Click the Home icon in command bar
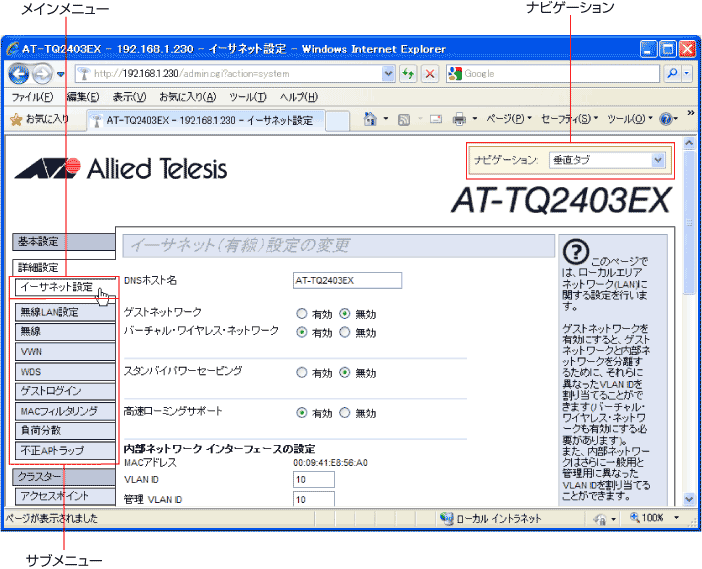Screen dimensions: 702x569 pos(370,119)
